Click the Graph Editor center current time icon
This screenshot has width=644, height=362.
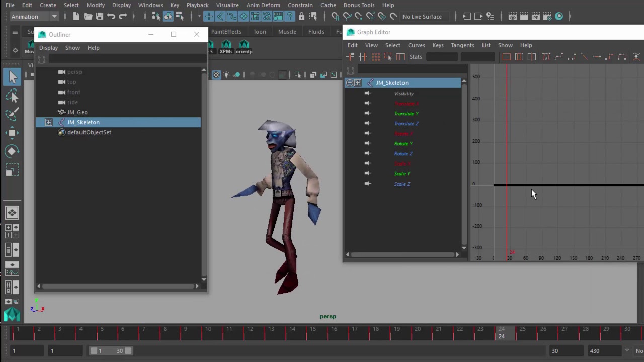click(532, 57)
